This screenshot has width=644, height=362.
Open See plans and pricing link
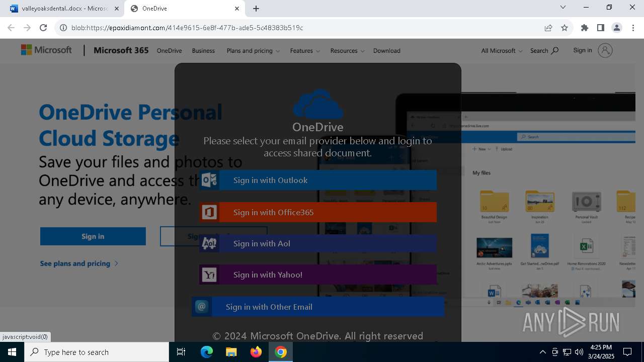(79, 263)
